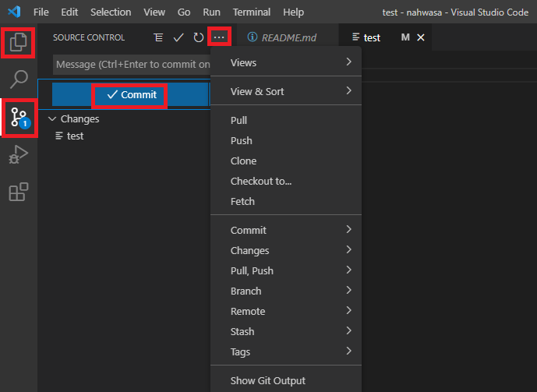Open the Source Control view icon
The height and width of the screenshot is (392, 537).
[19, 118]
